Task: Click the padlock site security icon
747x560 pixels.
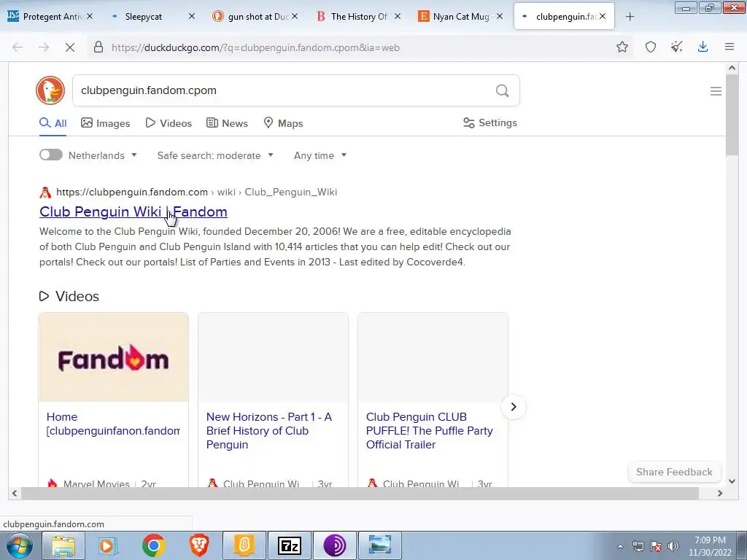Action: point(98,47)
